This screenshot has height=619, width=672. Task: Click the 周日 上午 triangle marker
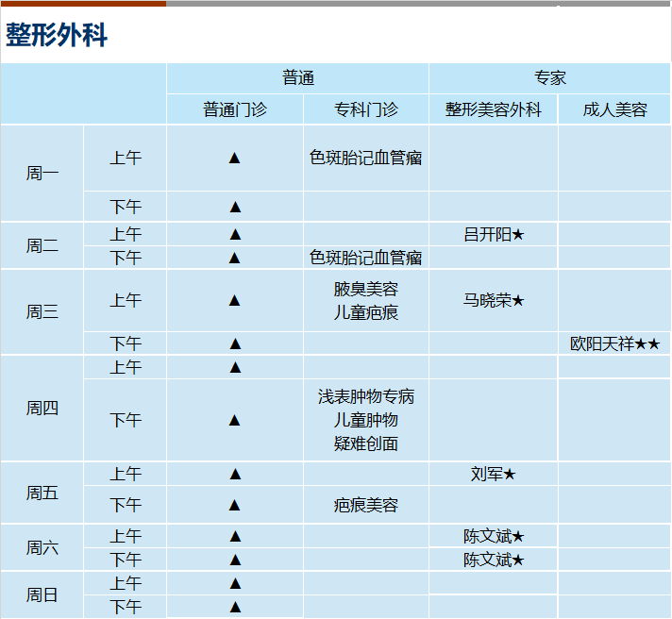coord(235,583)
